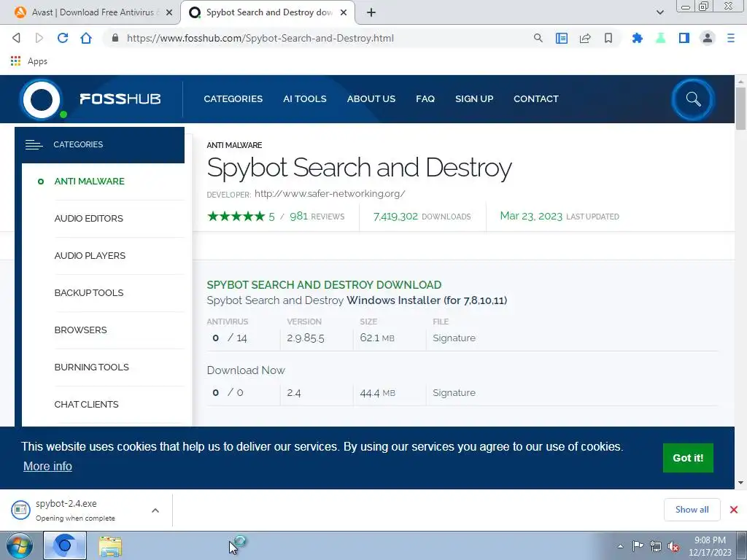Open the Apps grid shortcut
The width and height of the screenshot is (747, 560).
tap(28, 61)
